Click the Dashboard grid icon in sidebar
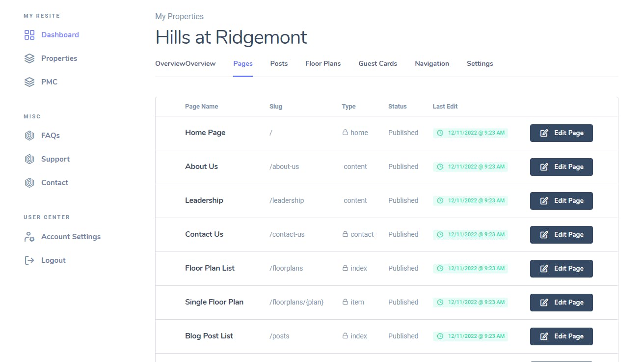 point(29,35)
